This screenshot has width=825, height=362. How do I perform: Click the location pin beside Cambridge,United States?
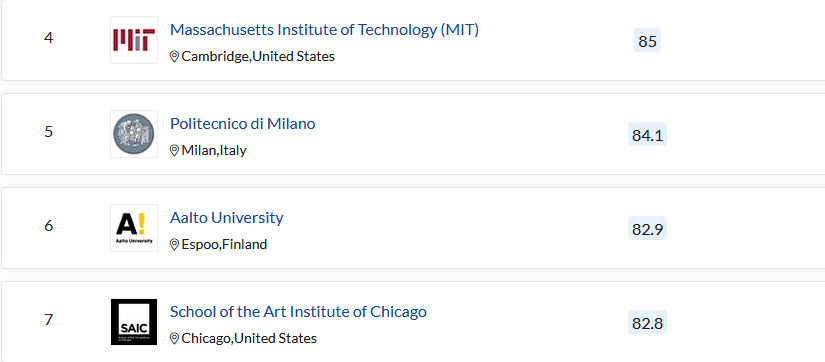click(174, 57)
